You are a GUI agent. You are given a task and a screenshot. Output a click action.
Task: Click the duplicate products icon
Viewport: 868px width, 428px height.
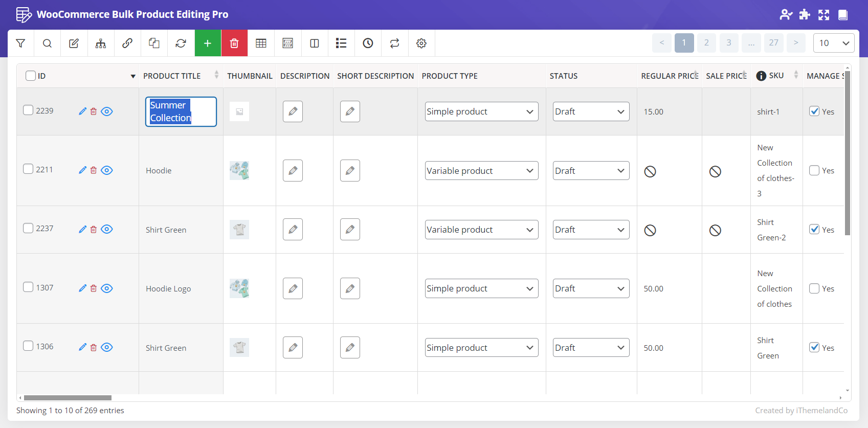tap(154, 43)
